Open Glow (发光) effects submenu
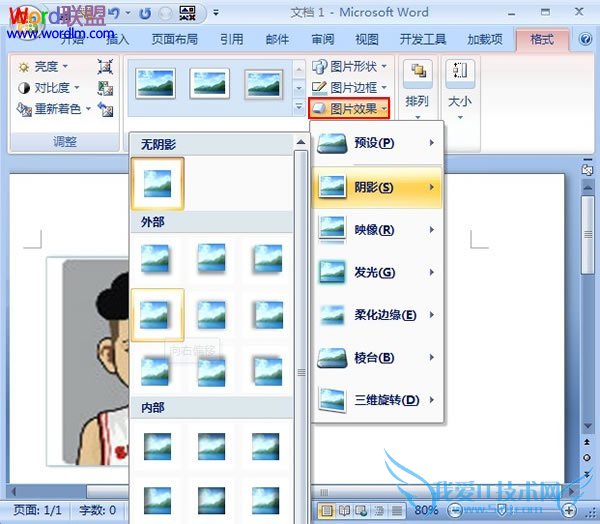Screen dimensions: 600x524 (x=377, y=272)
